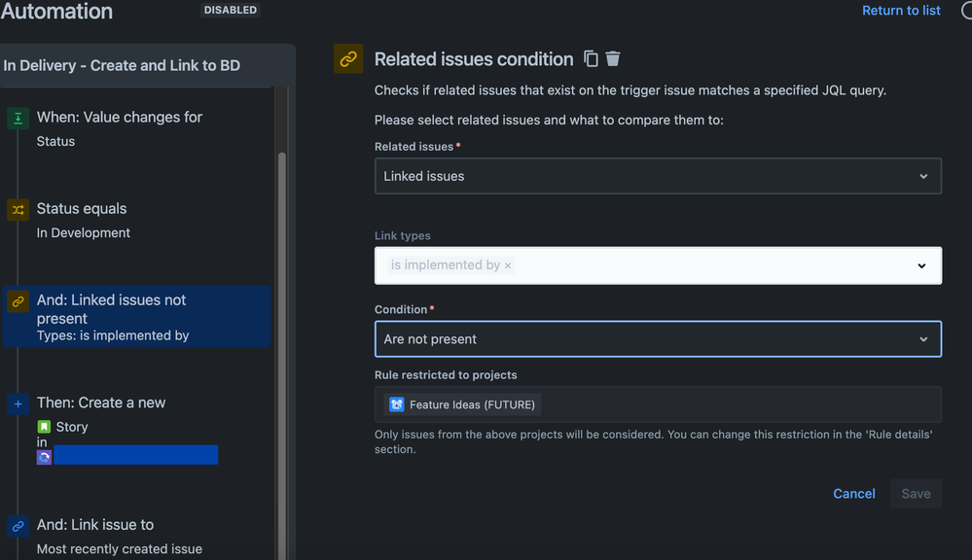Click the Feature Ideas project icon
The width and height of the screenshot is (972, 560).
pyautogui.click(x=397, y=404)
